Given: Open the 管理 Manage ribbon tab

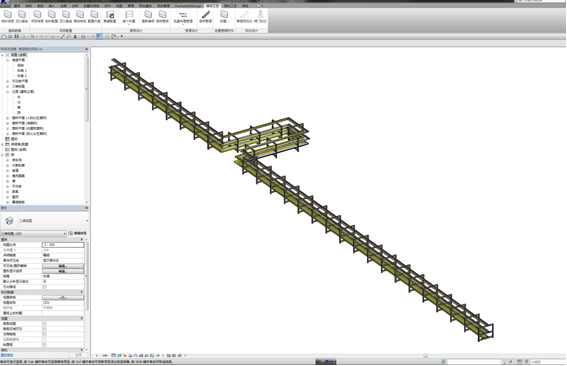Looking at the screenshot, I should pos(131,6).
